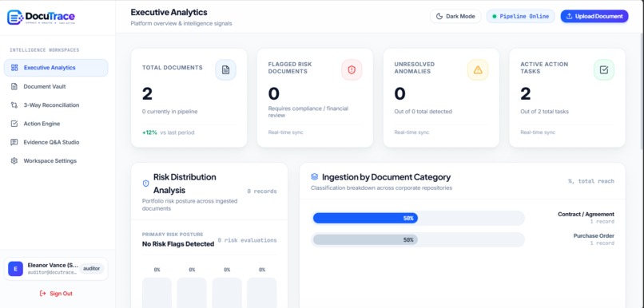The image size is (644, 308).
Task: Click "0 risk evaluations" label
Action: (247, 240)
